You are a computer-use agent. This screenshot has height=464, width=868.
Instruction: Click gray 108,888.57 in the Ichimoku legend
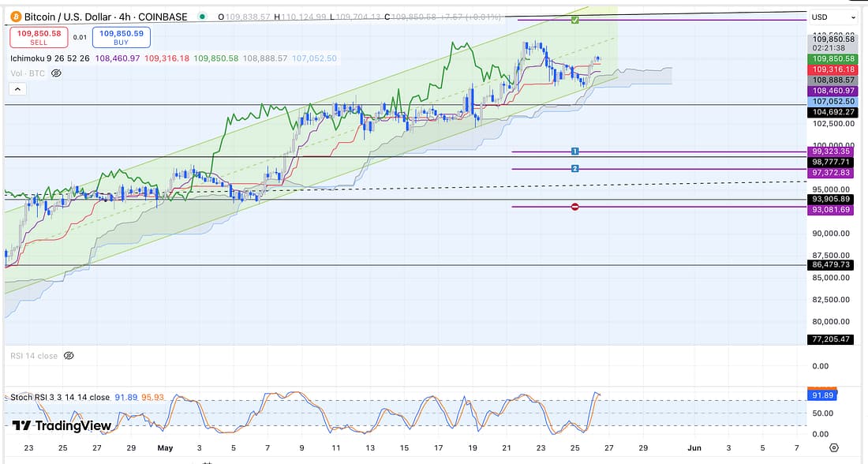click(265, 58)
